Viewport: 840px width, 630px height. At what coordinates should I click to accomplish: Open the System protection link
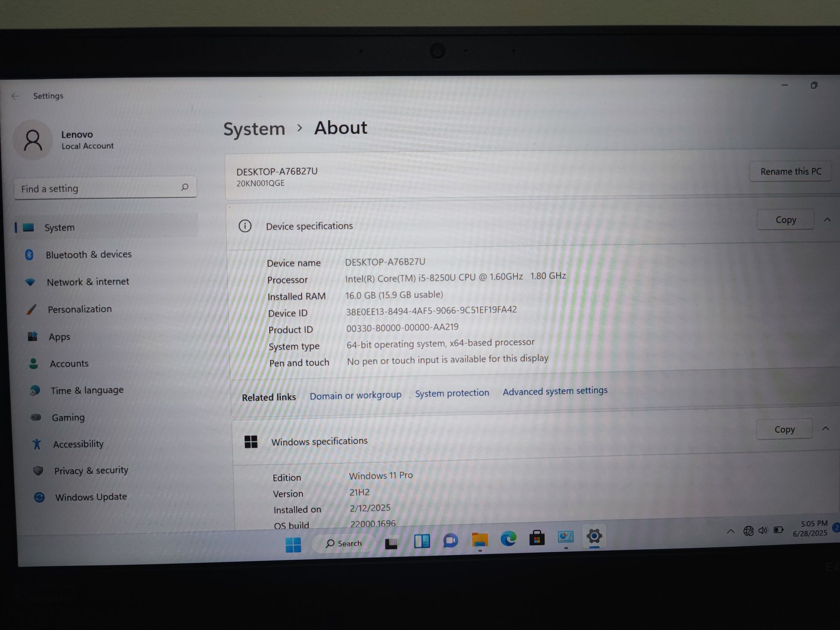(452, 393)
